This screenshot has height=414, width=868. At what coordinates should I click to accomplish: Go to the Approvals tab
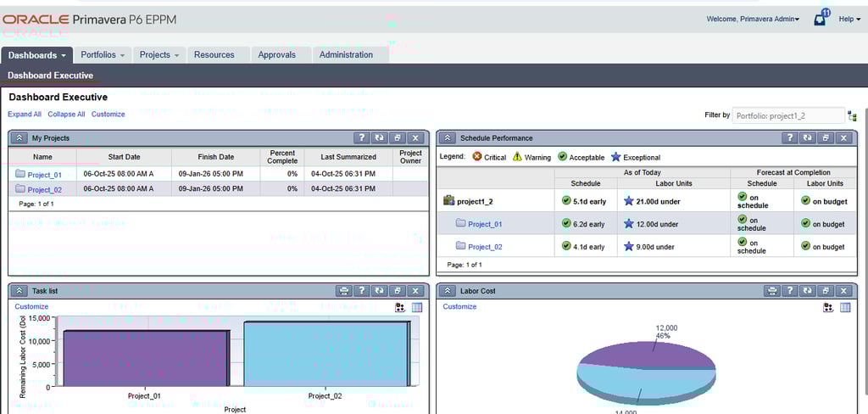click(x=277, y=55)
